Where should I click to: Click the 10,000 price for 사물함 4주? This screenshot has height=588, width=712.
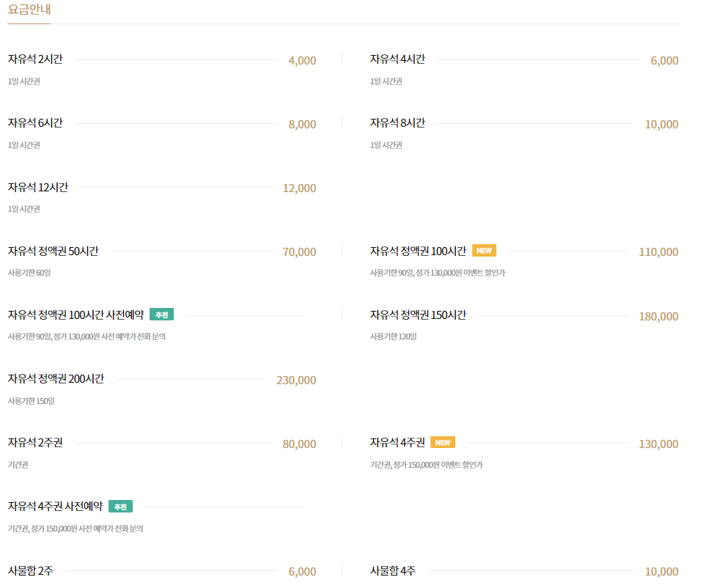[x=661, y=572]
